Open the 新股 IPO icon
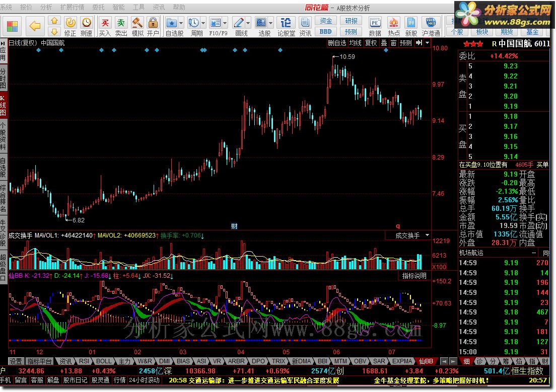The image size is (556, 392). [x=411, y=27]
